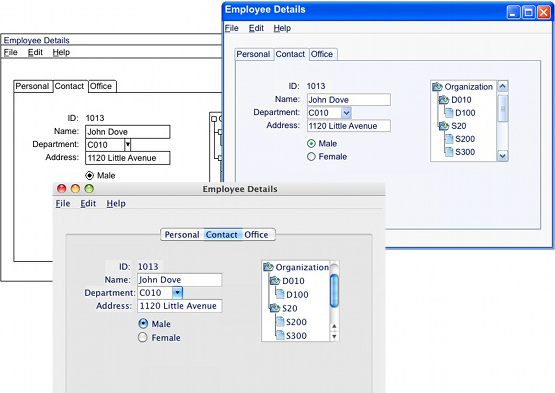Viewport: 555px width, 393px height.
Task: Open Edit menu in Windows-style window
Action: coord(256,28)
